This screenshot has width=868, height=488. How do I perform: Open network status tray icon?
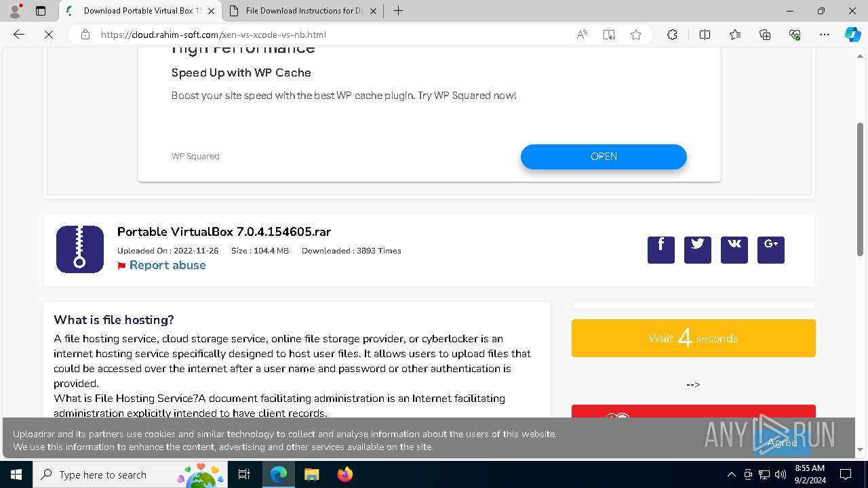point(764,474)
